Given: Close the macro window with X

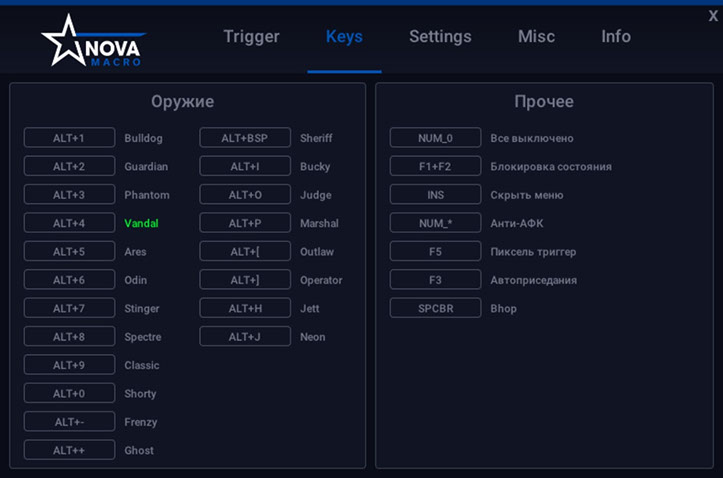Looking at the screenshot, I should click(x=713, y=16).
